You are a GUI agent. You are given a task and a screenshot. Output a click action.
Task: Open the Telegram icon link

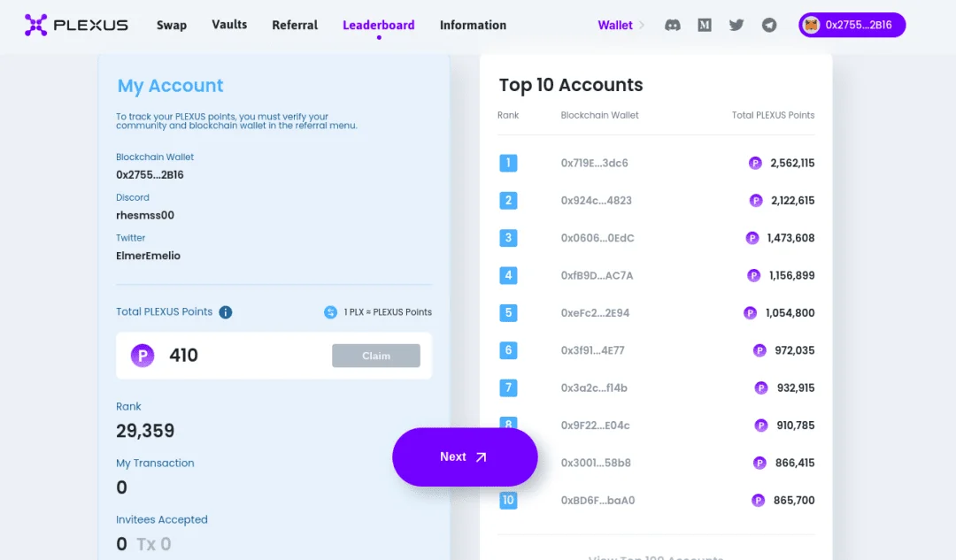tap(769, 25)
